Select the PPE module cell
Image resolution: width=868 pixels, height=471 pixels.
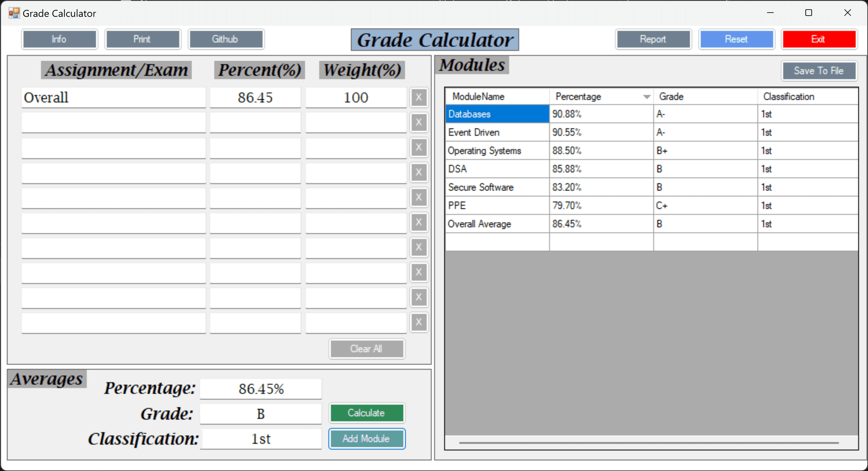pyautogui.click(x=497, y=205)
